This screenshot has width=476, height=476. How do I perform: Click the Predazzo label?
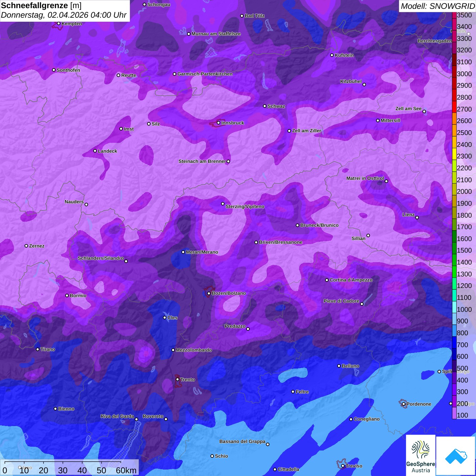[235, 326]
